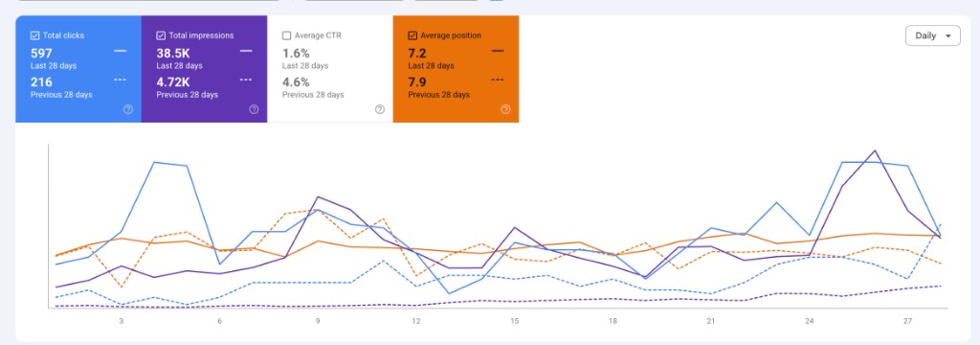Click chart x-axis label 15
Image resolution: width=980 pixels, height=345 pixels.
[x=514, y=321]
